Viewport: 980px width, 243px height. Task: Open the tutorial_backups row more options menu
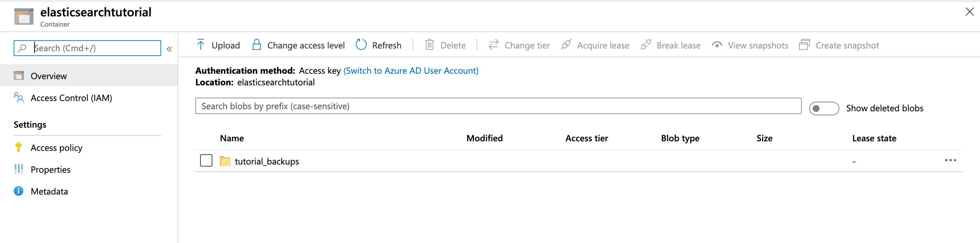click(x=950, y=160)
